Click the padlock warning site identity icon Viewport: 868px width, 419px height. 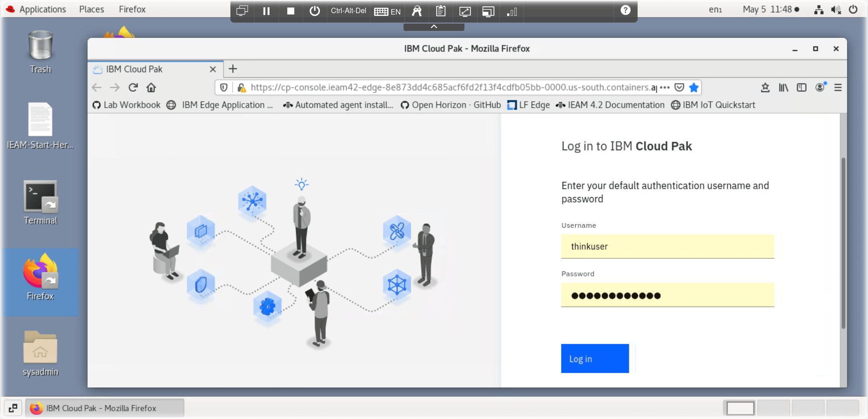tap(242, 87)
